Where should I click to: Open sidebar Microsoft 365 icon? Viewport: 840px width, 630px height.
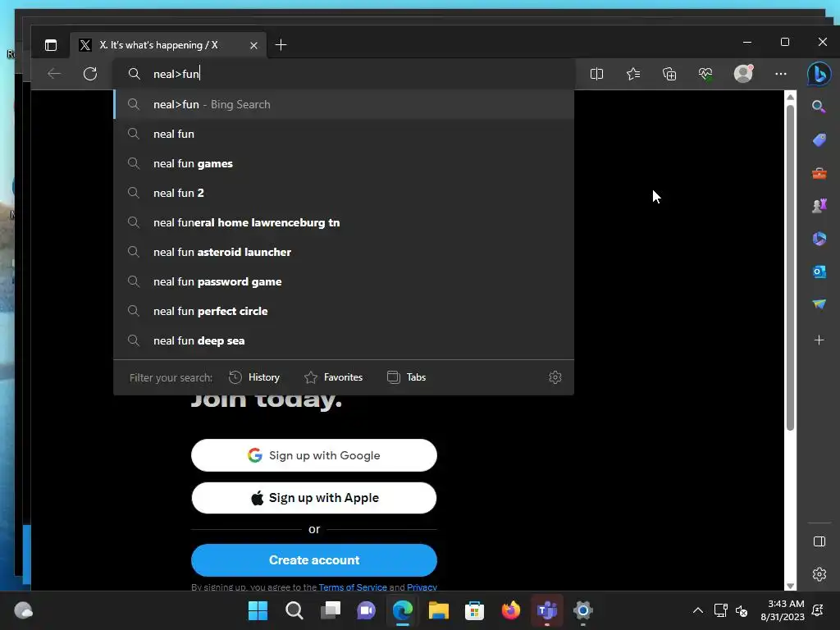(x=819, y=239)
